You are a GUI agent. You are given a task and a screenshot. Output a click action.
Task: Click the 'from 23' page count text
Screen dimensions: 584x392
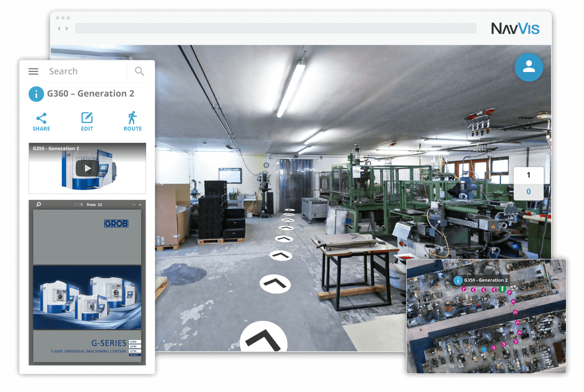click(x=94, y=205)
